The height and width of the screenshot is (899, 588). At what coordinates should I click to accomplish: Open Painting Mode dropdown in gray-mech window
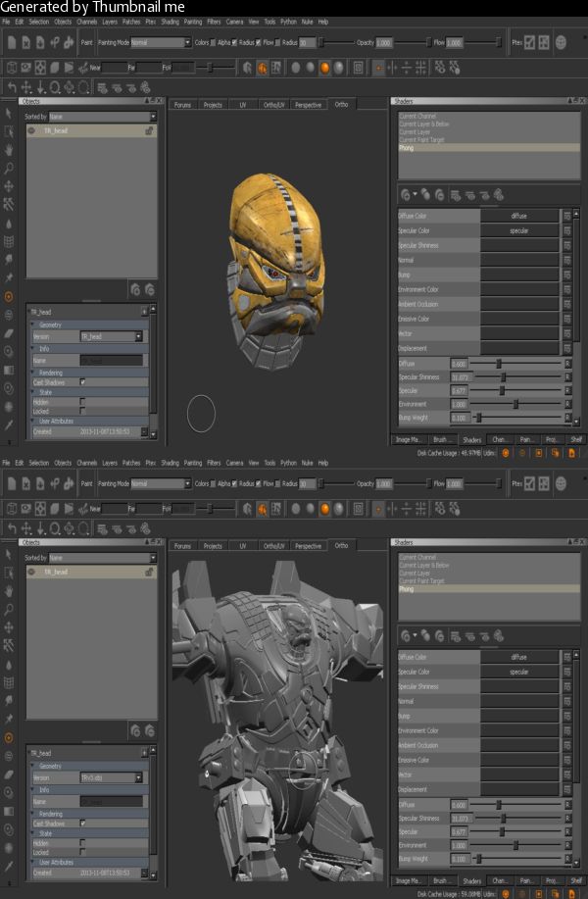[161, 483]
